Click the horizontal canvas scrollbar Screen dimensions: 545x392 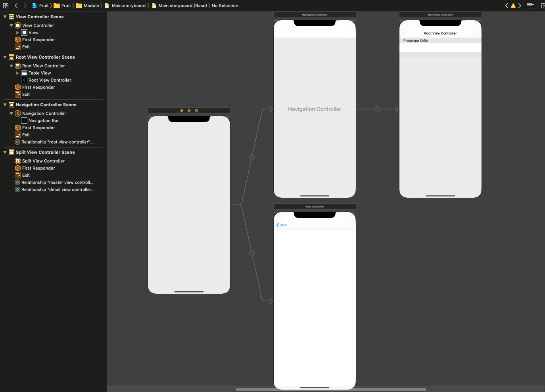click(331, 390)
